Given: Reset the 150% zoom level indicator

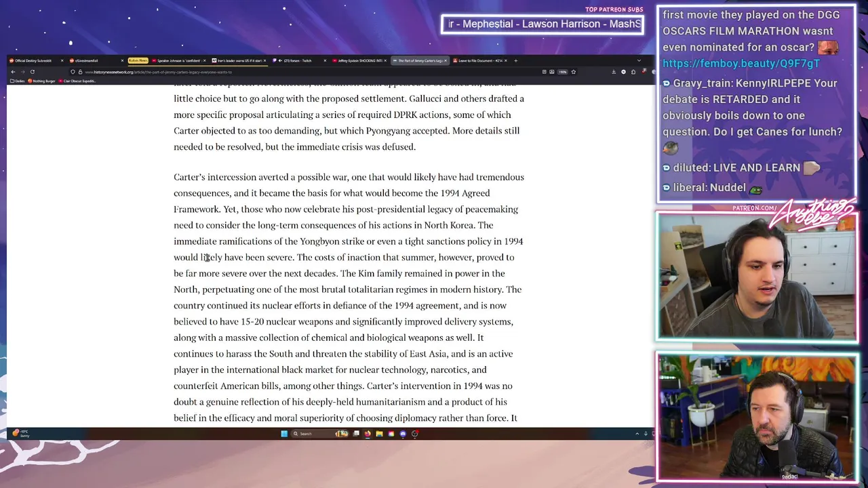Looking at the screenshot, I should pos(562,72).
